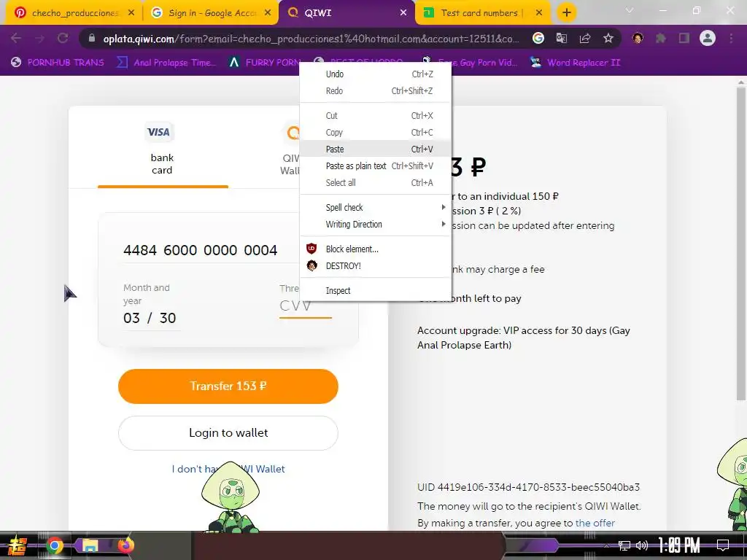Image resolution: width=747 pixels, height=560 pixels.
Task: Click the Google icon in address bar
Action: (538, 38)
